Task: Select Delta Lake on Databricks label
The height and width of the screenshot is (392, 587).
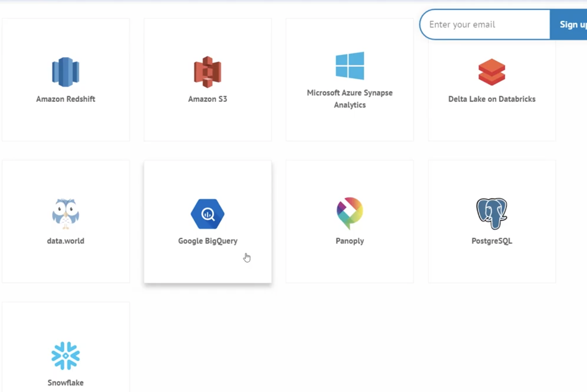Action: point(492,99)
